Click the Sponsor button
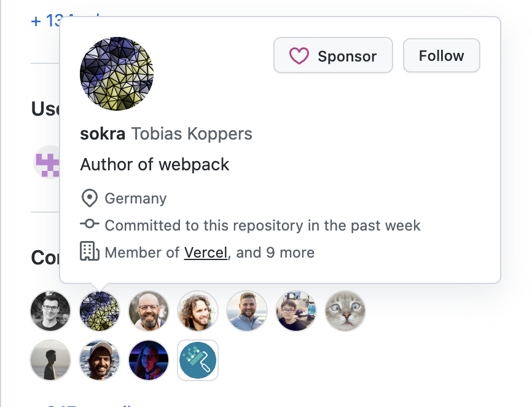This screenshot has width=532, height=407. coord(333,56)
